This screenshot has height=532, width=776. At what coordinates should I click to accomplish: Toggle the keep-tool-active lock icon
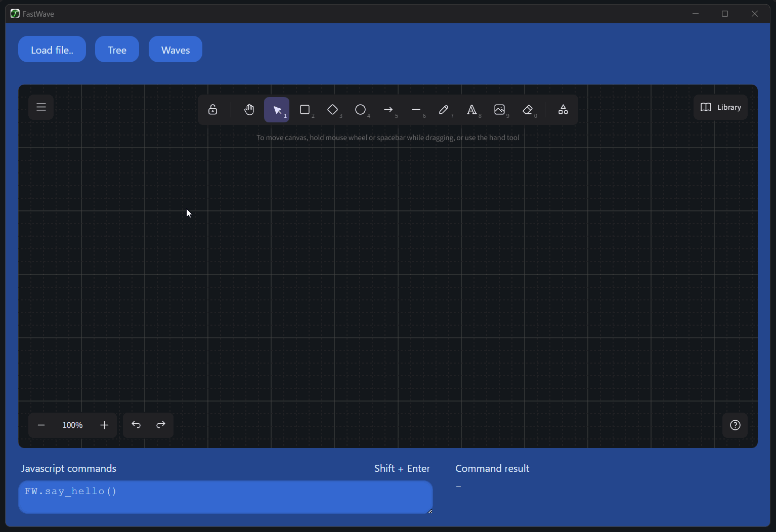tap(213, 110)
